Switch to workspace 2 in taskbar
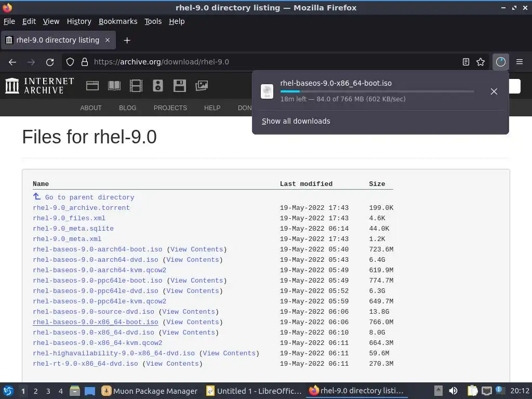The image size is (532, 399). [x=36, y=391]
